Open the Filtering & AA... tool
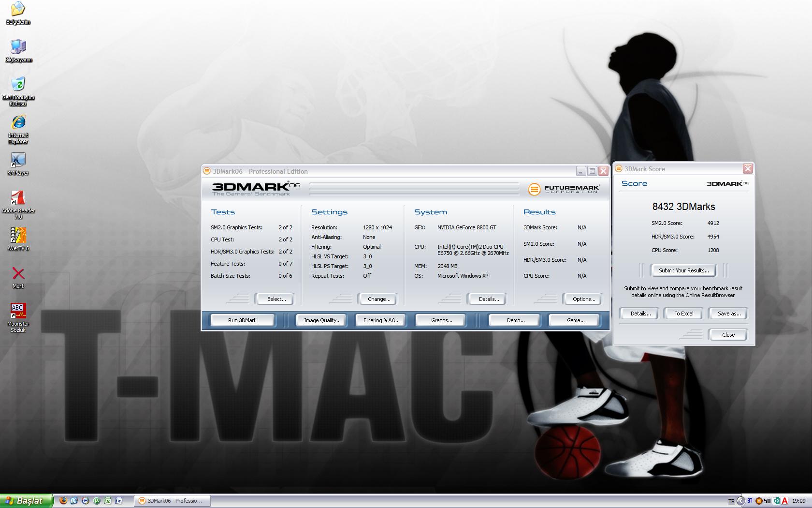The width and height of the screenshot is (812, 508). pyautogui.click(x=381, y=320)
